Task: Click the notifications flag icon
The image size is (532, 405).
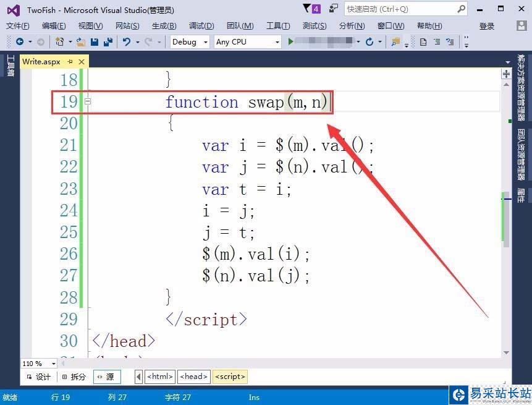Action: [307, 8]
